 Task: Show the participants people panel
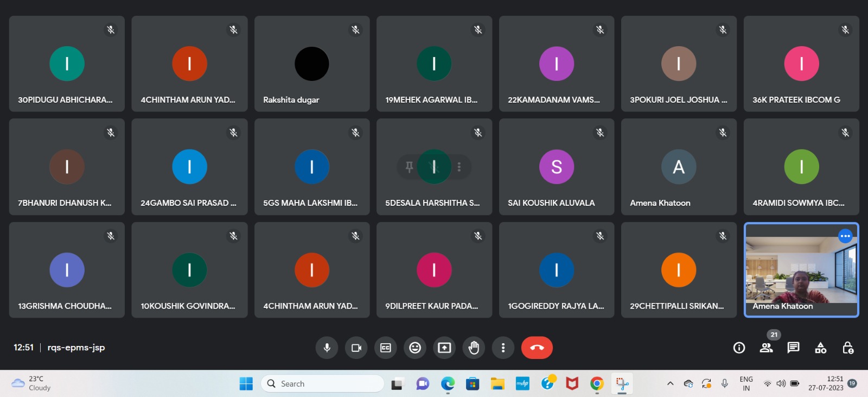(x=766, y=348)
